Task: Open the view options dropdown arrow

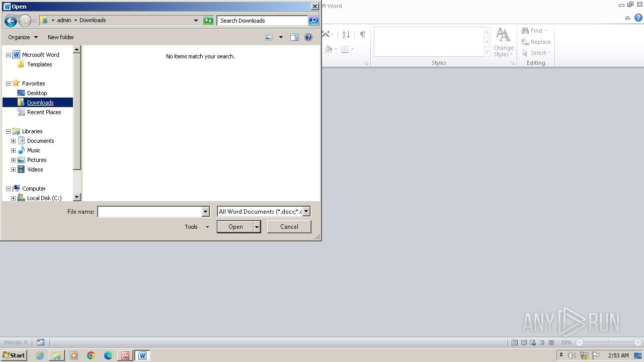Action: pos(281,37)
